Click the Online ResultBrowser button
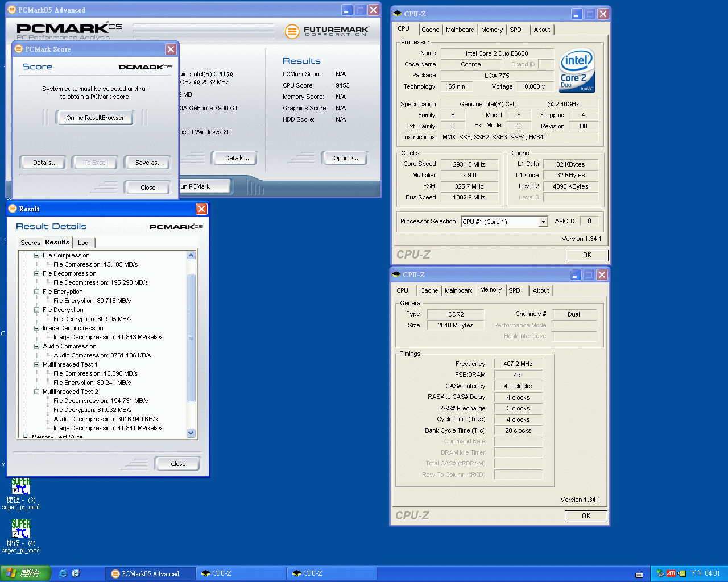This screenshot has height=582, width=728. click(95, 118)
